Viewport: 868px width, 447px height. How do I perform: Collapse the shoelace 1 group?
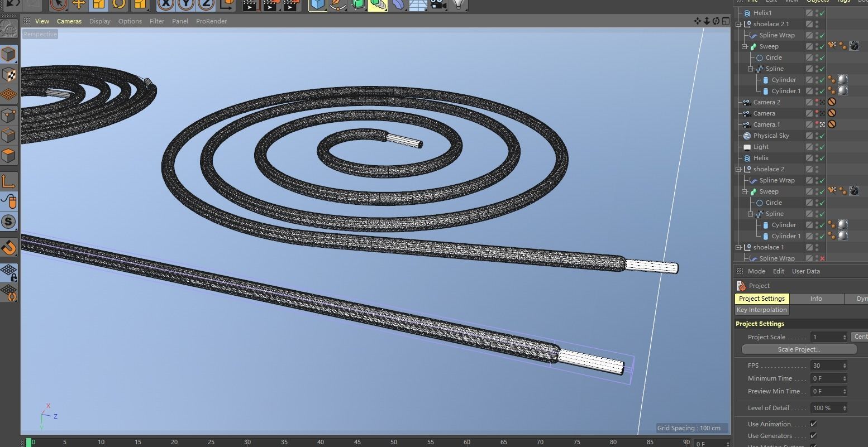pos(738,247)
